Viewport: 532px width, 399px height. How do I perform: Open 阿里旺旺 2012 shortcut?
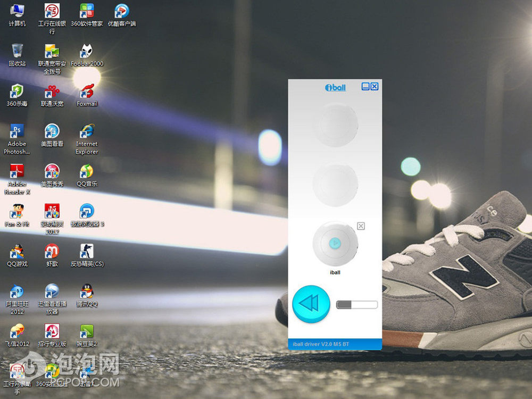[x=17, y=299]
